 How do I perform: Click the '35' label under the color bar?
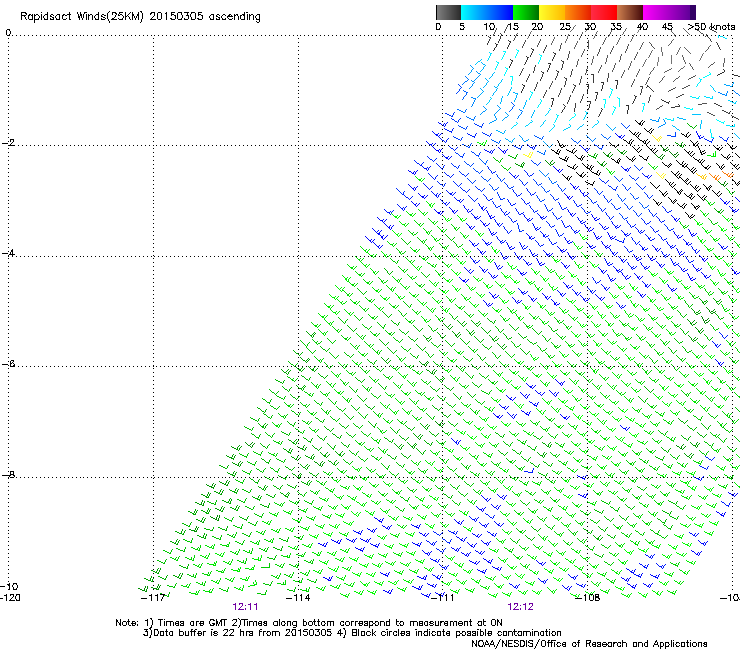[x=616, y=27]
